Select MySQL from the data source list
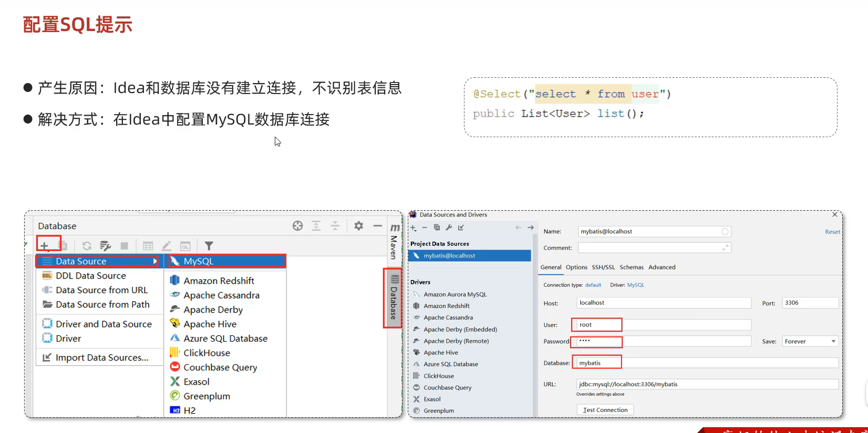Viewport: 868px width, 433px height. coord(227,261)
